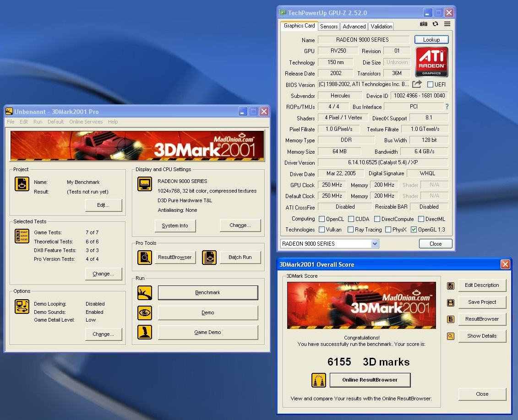Screen dimensions: 518x420
Task: Click the Lookup button in GPU-Z
Action: pos(431,40)
